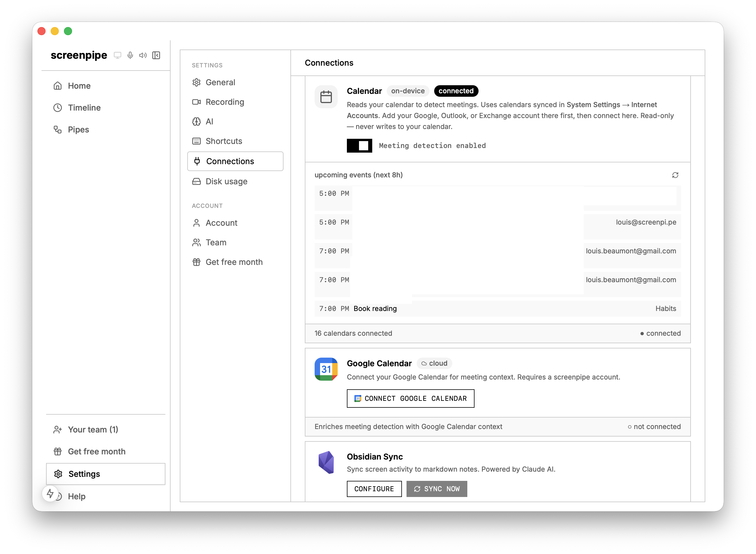756x554 pixels.
Task: Click the on-device Calendar icon
Action: click(x=326, y=97)
